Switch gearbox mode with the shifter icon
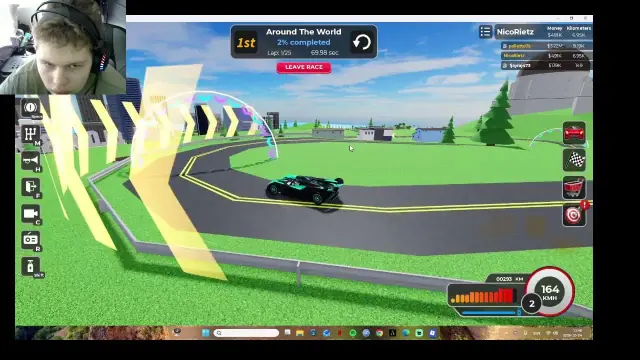The height and width of the screenshot is (360, 640). pos(30,135)
